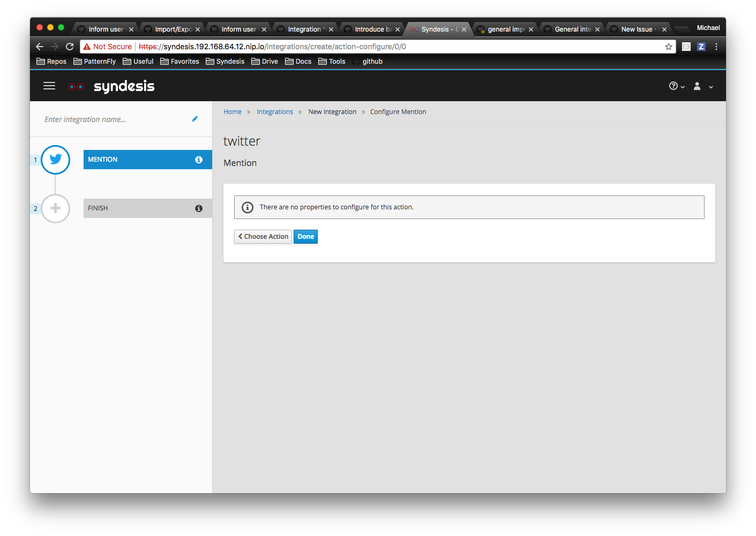Click the info icon in the no-properties alert
The height and width of the screenshot is (536, 756).
click(x=248, y=207)
